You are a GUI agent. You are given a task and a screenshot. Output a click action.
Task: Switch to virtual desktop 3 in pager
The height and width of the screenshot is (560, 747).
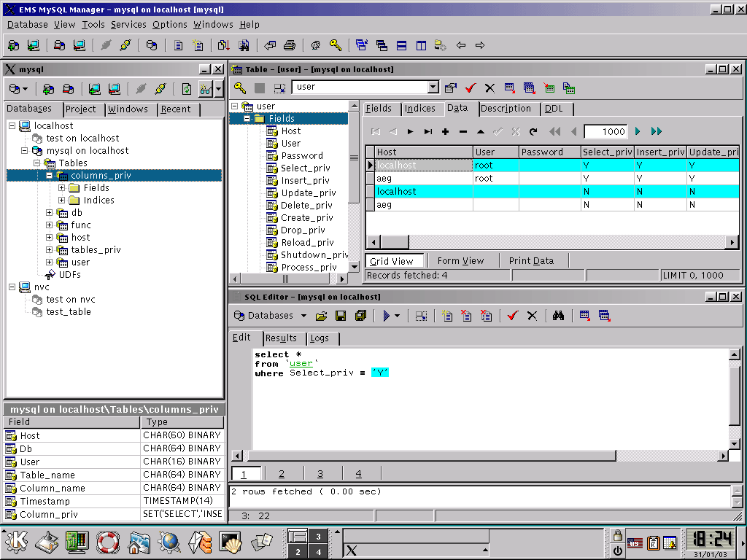(318, 536)
